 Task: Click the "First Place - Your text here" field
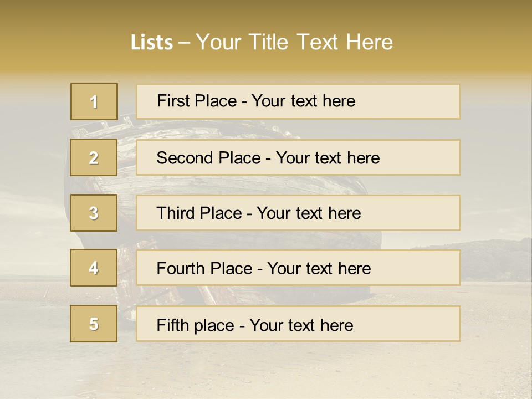click(x=298, y=101)
